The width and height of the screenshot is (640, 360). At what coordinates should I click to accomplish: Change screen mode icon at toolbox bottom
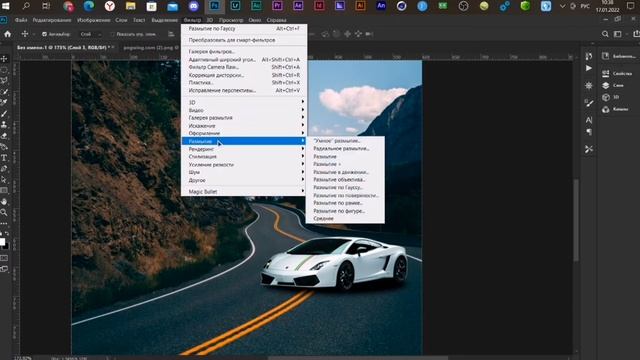(x=4, y=269)
